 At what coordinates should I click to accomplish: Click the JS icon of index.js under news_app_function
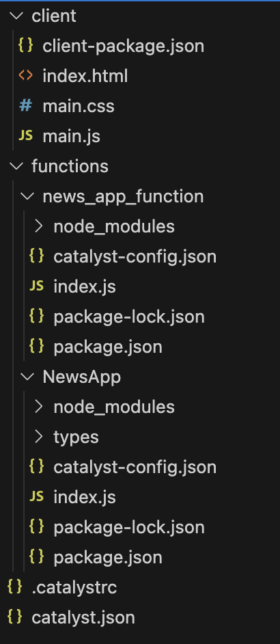click(37, 286)
